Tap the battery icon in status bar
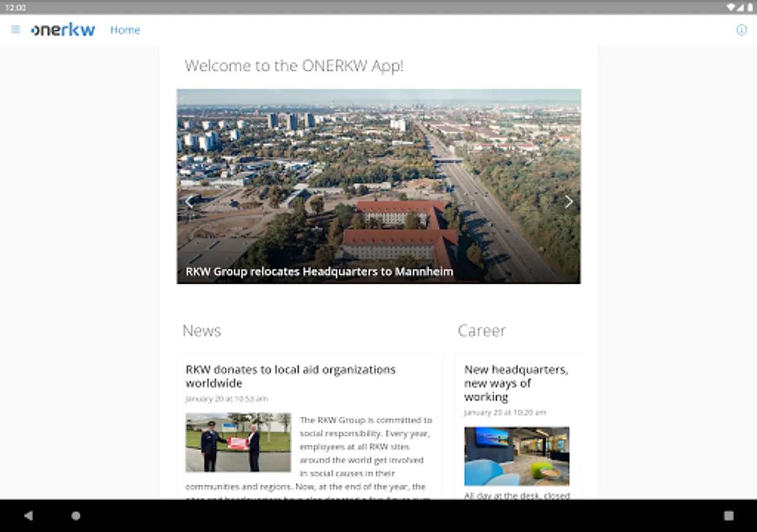 [750, 7]
